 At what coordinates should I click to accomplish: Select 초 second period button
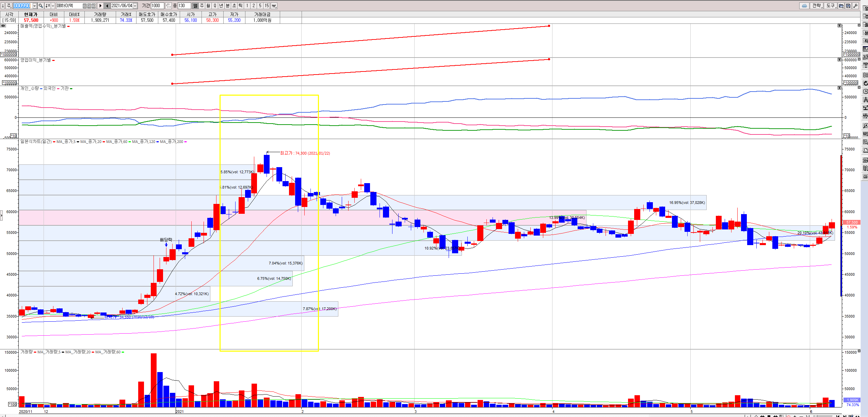(234, 6)
